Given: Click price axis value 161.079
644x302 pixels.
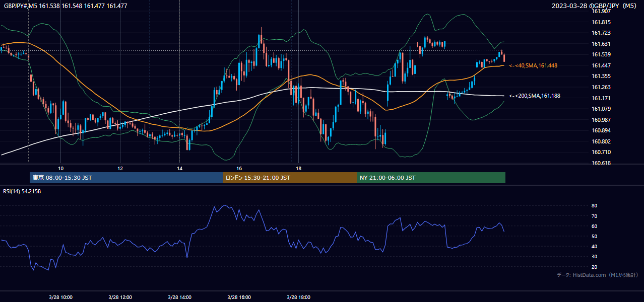Looking at the screenshot, I should [601, 109].
